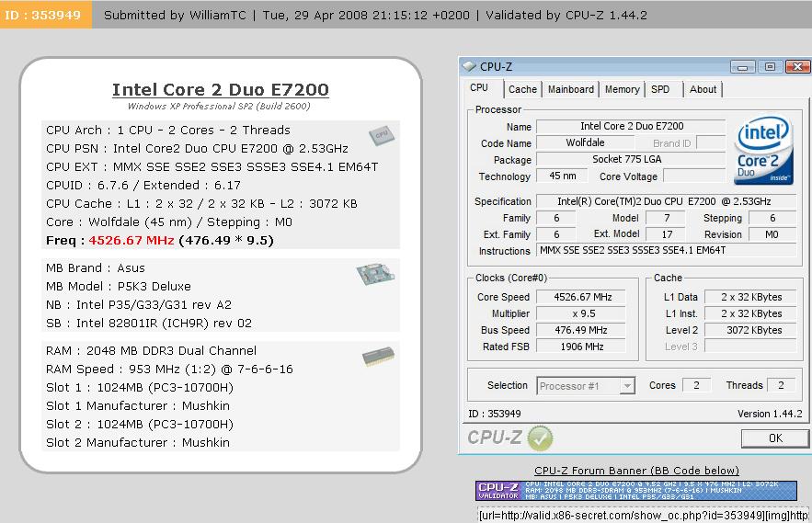Click the red Freq 4526.67 MHz text
The width and height of the screenshot is (812, 523).
tap(131, 240)
